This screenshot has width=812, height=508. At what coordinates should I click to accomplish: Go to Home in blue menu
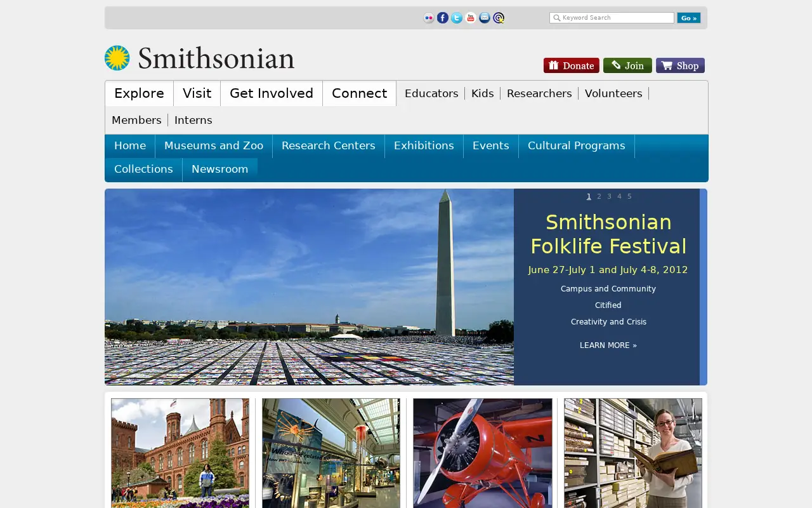pyautogui.click(x=130, y=146)
